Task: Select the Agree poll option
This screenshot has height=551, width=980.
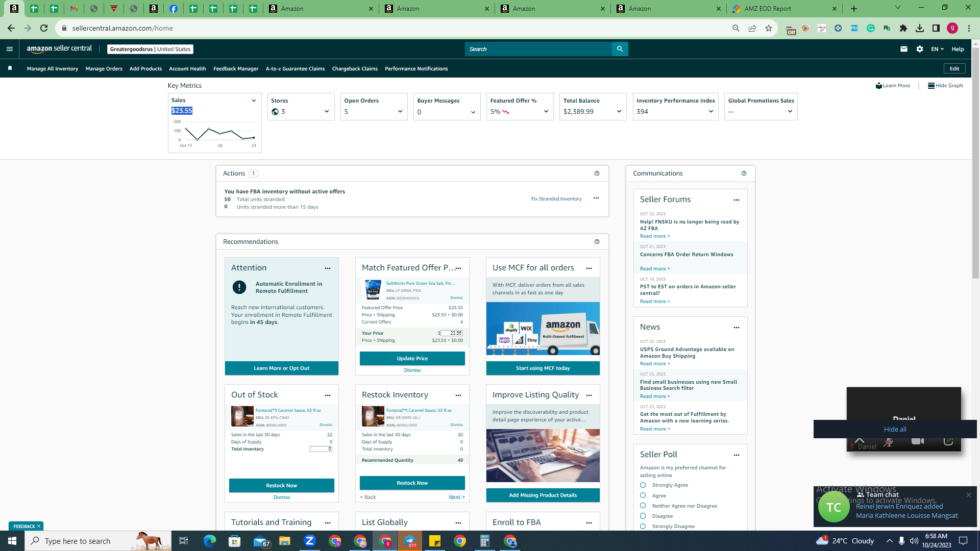Action: pyautogui.click(x=643, y=495)
